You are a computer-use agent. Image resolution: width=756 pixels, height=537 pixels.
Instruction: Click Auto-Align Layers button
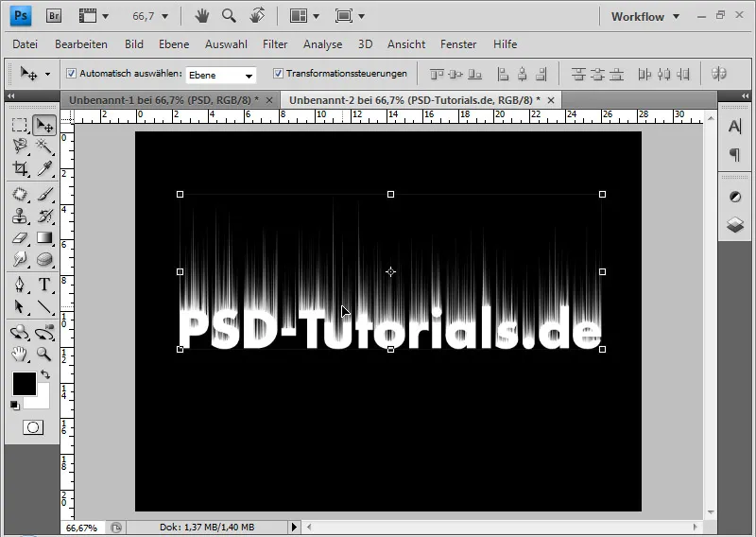(x=719, y=74)
